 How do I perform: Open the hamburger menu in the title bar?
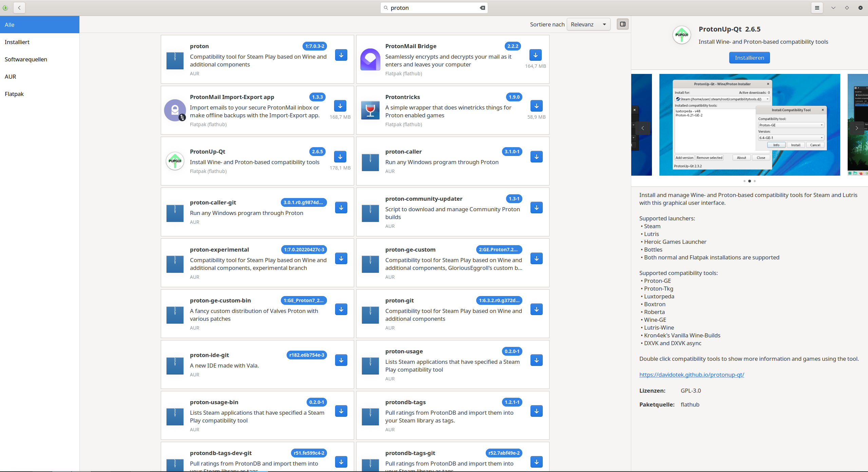(x=817, y=8)
